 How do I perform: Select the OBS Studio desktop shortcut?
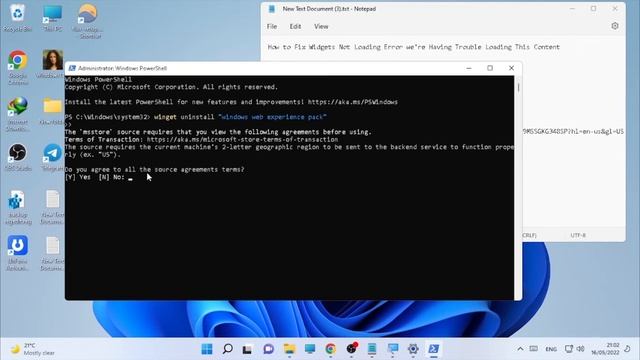(x=18, y=157)
